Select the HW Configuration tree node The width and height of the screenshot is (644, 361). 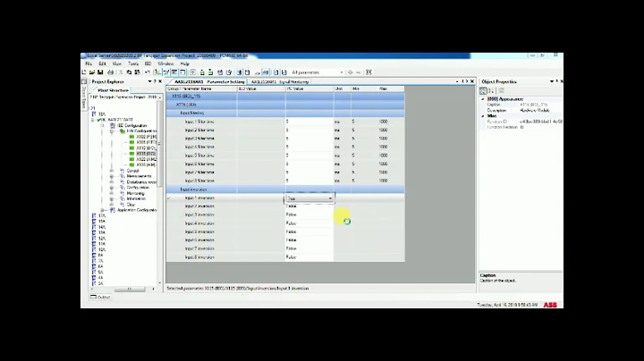coord(141,131)
